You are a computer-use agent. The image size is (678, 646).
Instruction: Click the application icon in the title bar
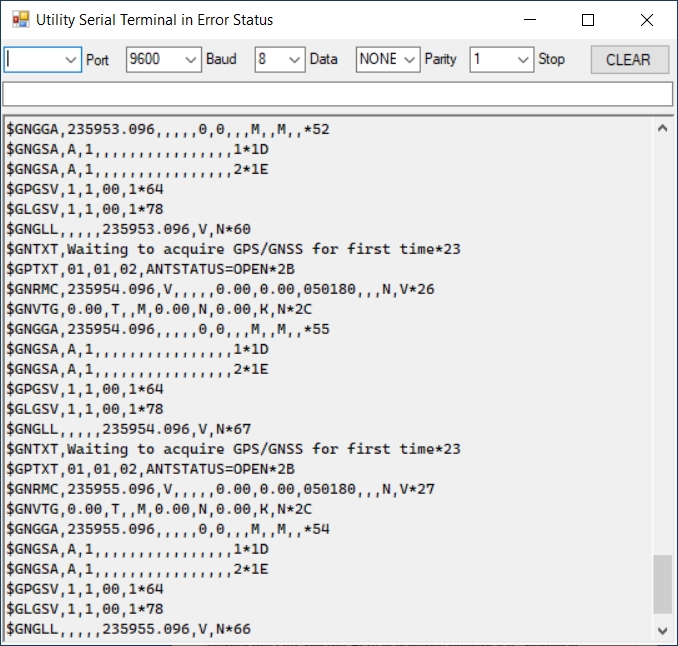click(x=20, y=20)
